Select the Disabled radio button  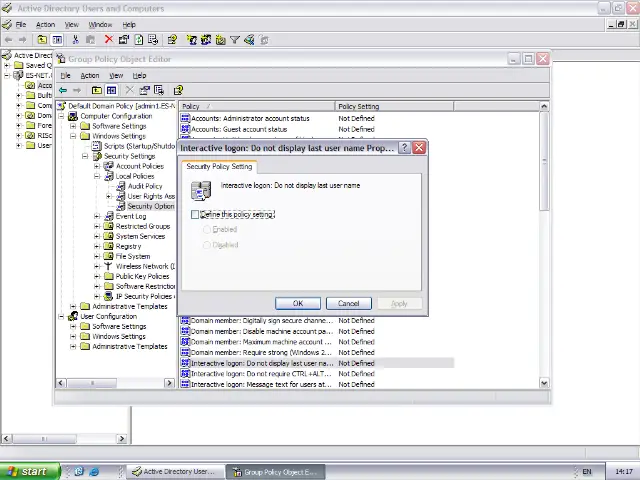207,245
